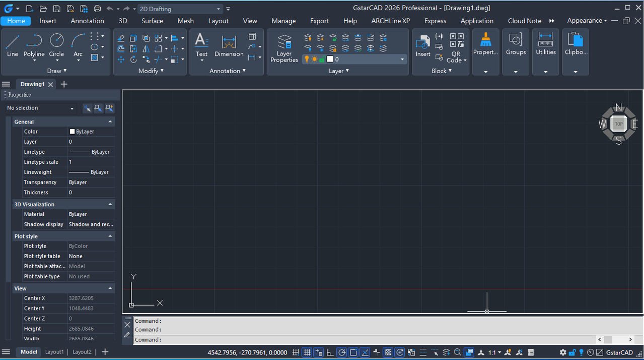This screenshot has width=644, height=360.
Task: Click the Color ByLayer swatch in Properties
Action: pyautogui.click(x=72, y=132)
